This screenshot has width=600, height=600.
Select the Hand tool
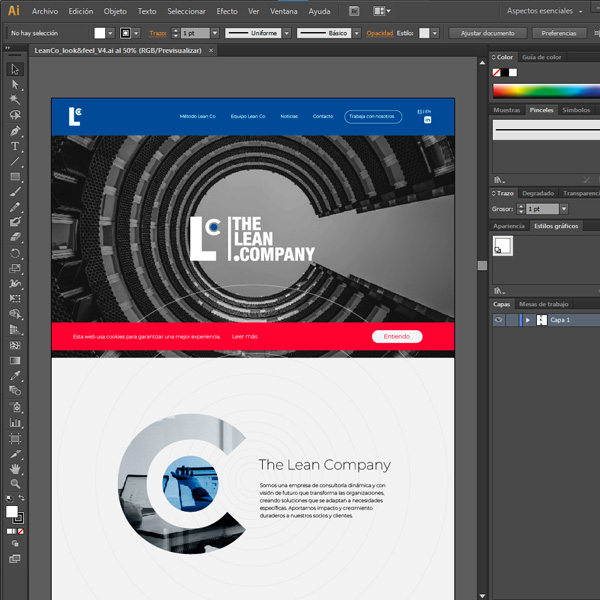[x=15, y=469]
